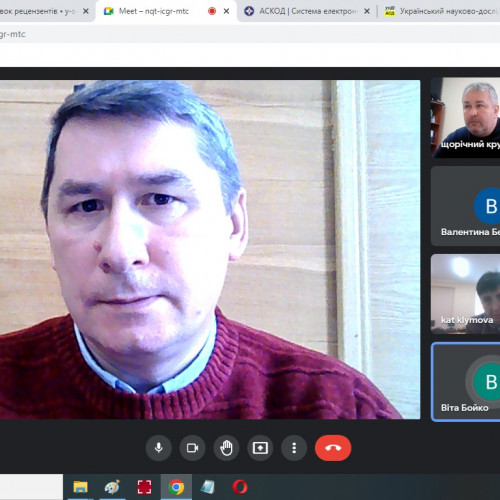Launch the Paint icon on taskbar
Image resolution: width=500 pixels, height=500 pixels.
[112, 487]
